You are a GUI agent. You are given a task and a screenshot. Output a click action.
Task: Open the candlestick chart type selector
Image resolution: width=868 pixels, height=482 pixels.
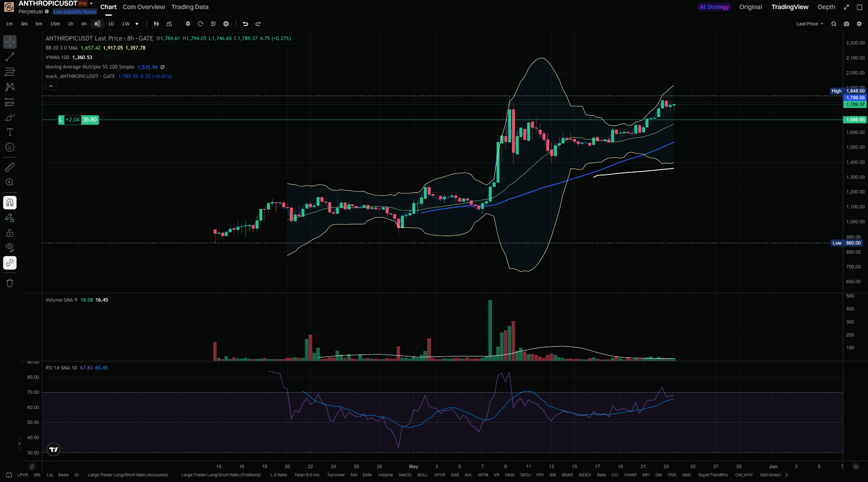[156, 24]
